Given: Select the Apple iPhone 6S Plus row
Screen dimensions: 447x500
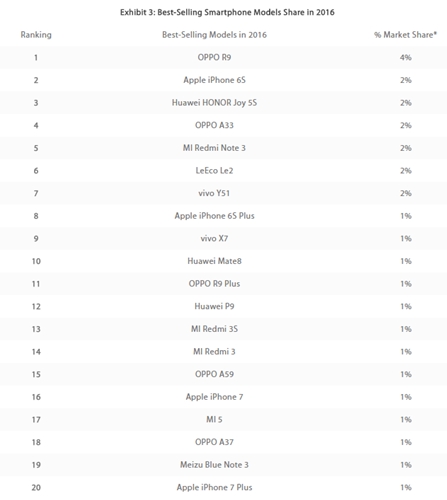Looking at the screenshot, I should coord(223,216).
